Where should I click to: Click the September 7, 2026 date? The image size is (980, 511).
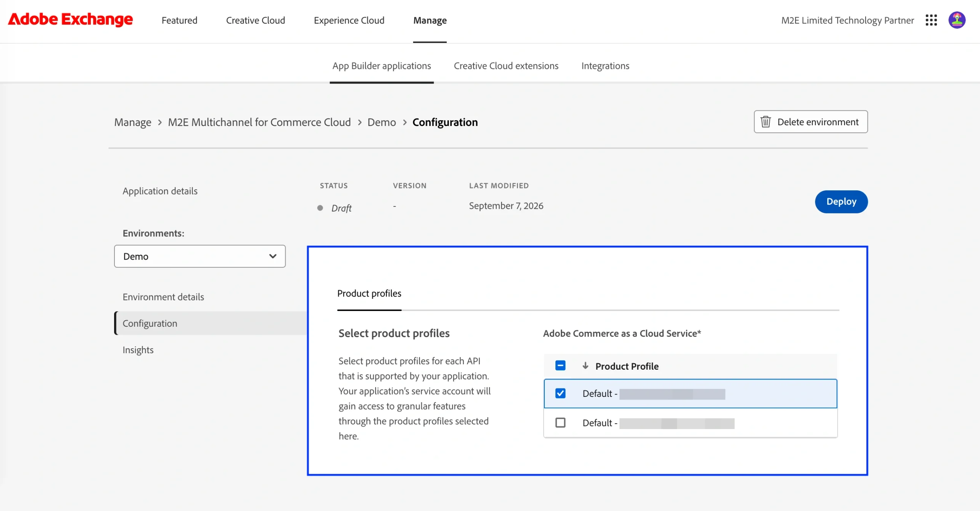(x=506, y=206)
